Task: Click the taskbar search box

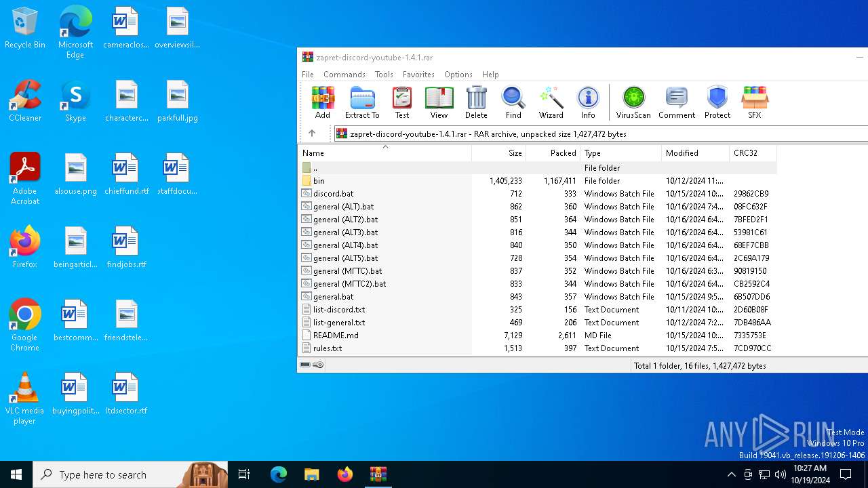Action: click(130, 474)
